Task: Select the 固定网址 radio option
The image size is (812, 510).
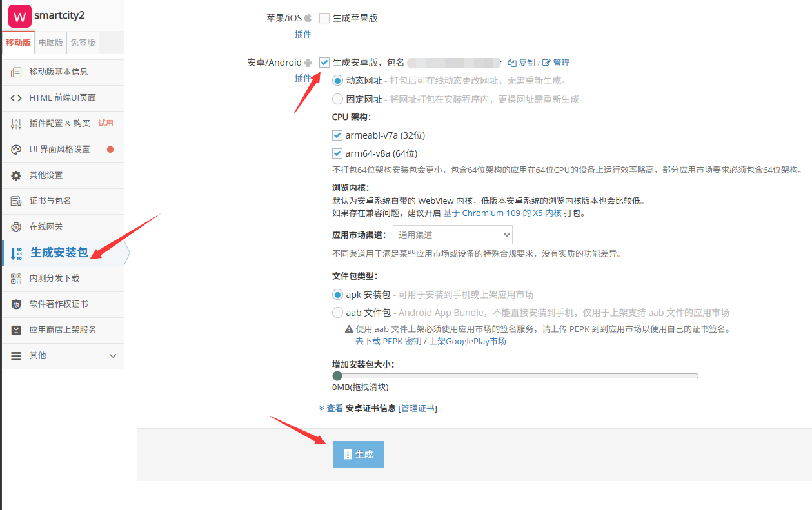Action: (337, 99)
